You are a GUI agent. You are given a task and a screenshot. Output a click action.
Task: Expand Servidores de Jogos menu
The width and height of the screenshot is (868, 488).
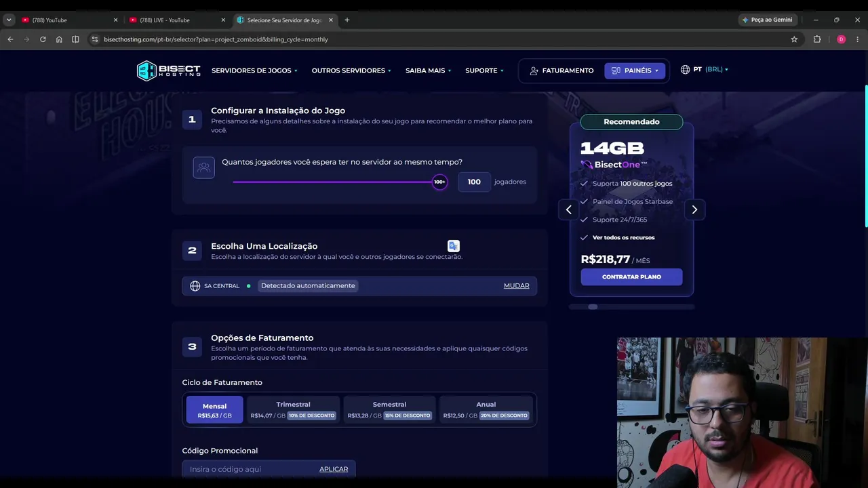(254, 70)
